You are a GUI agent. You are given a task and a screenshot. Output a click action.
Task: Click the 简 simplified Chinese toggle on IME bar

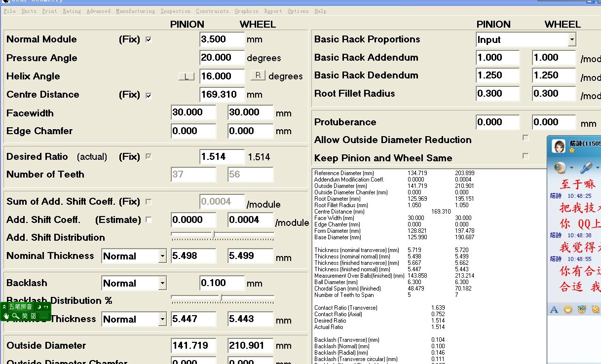click(x=25, y=316)
